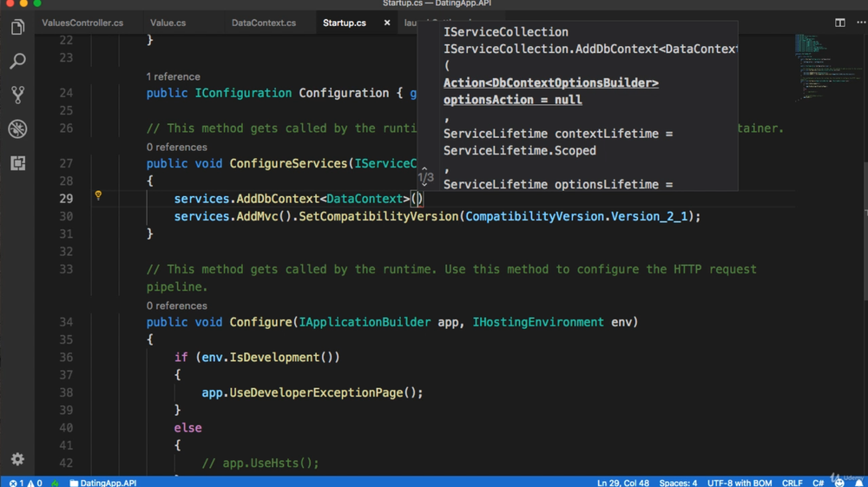Click the errors and warnings count in status bar
This screenshot has height=487, width=868.
coord(25,483)
